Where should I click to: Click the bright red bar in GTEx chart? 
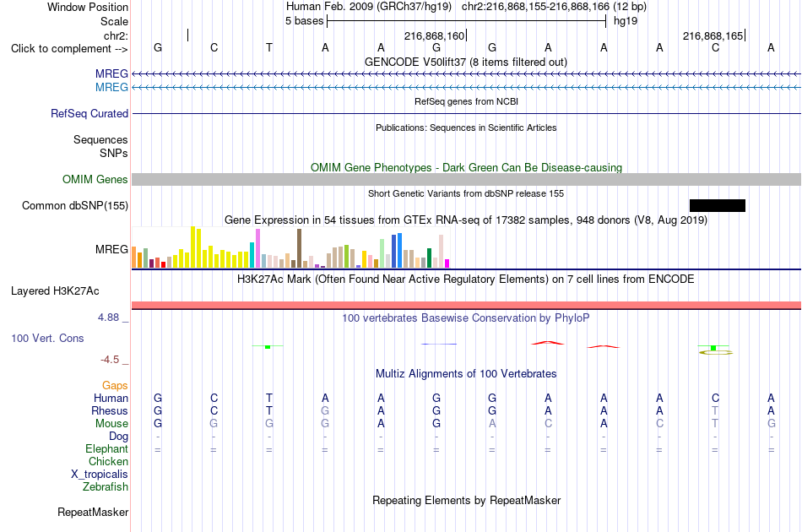[163, 265]
